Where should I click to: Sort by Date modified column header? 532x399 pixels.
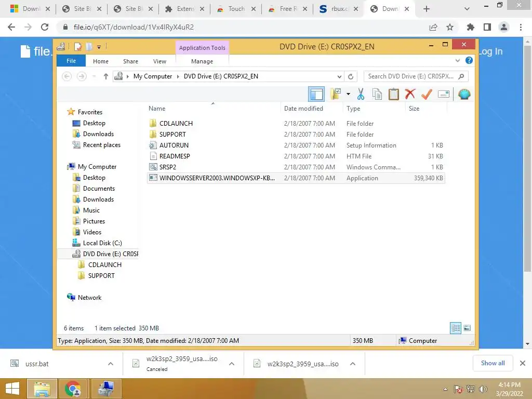pyautogui.click(x=303, y=109)
